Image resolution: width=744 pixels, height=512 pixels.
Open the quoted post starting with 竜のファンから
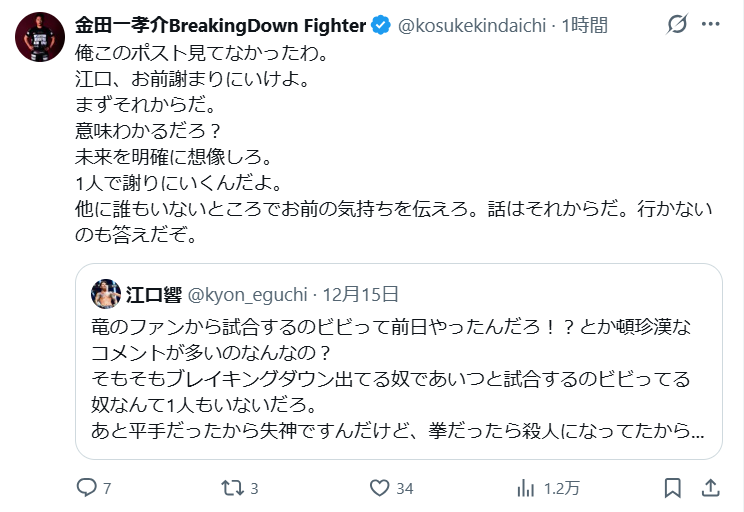(x=398, y=380)
